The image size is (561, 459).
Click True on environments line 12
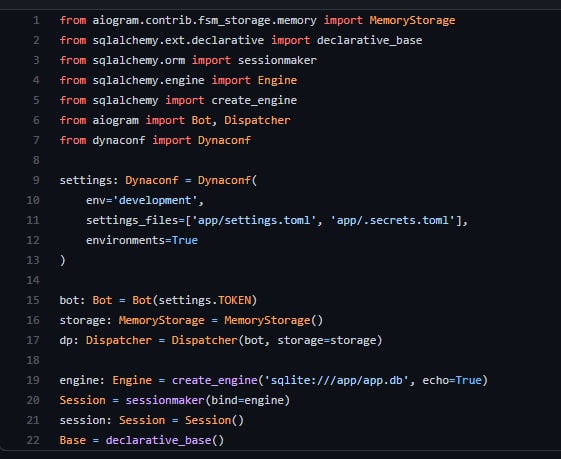click(x=185, y=240)
